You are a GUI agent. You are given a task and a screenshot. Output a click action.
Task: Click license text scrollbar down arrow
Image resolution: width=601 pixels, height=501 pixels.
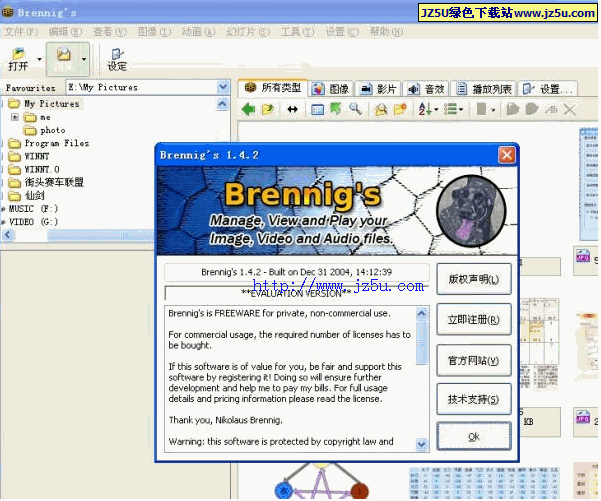tap(421, 444)
